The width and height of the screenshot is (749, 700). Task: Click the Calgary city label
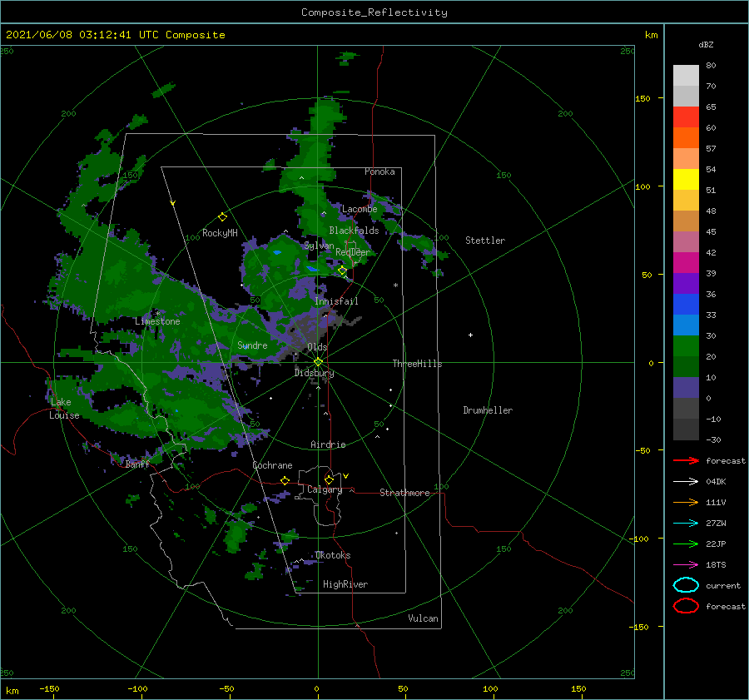(x=325, y=489)
